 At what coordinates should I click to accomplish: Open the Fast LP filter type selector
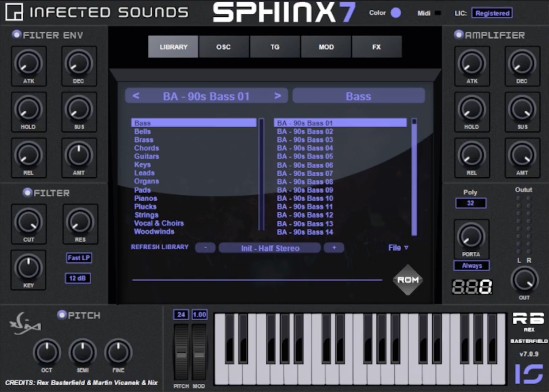tap(78, 258)
